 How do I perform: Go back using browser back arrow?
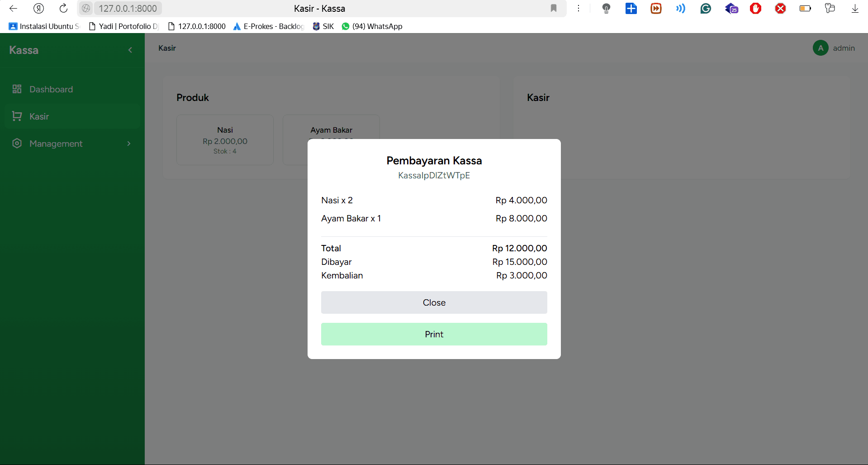pyautogui.click(x=13, y=8)
